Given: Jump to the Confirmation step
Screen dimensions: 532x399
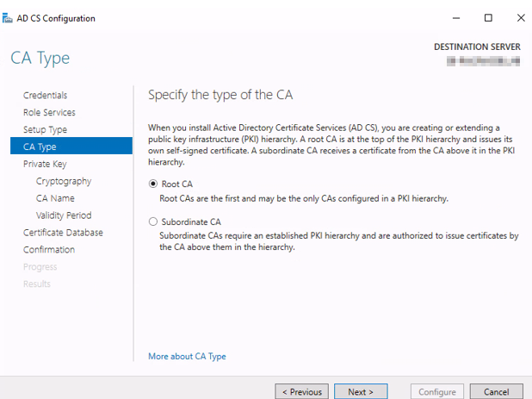Looking at the screenshot, I should (x=49, y=250).
